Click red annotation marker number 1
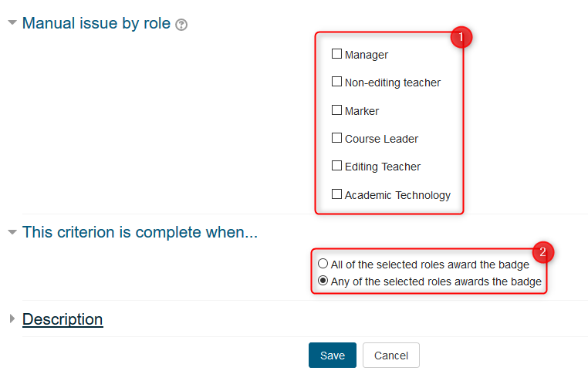This screenshot has height=391, width=588. click(x=461, y=36)
